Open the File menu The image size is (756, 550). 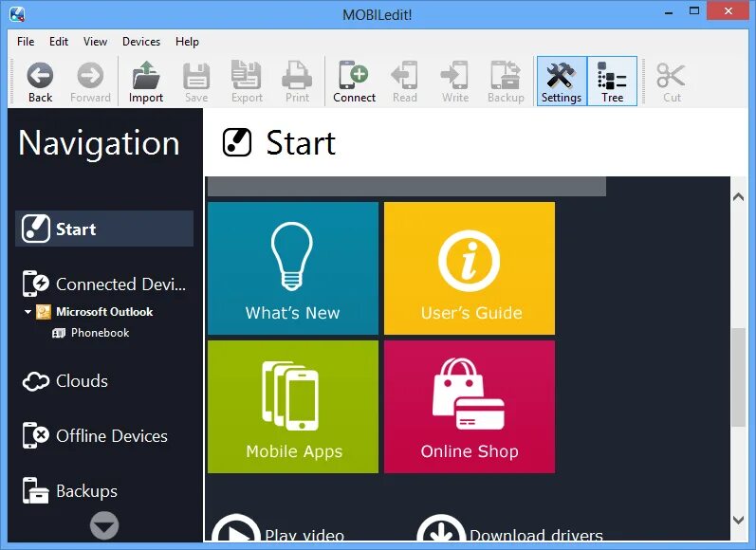(26, 42)
